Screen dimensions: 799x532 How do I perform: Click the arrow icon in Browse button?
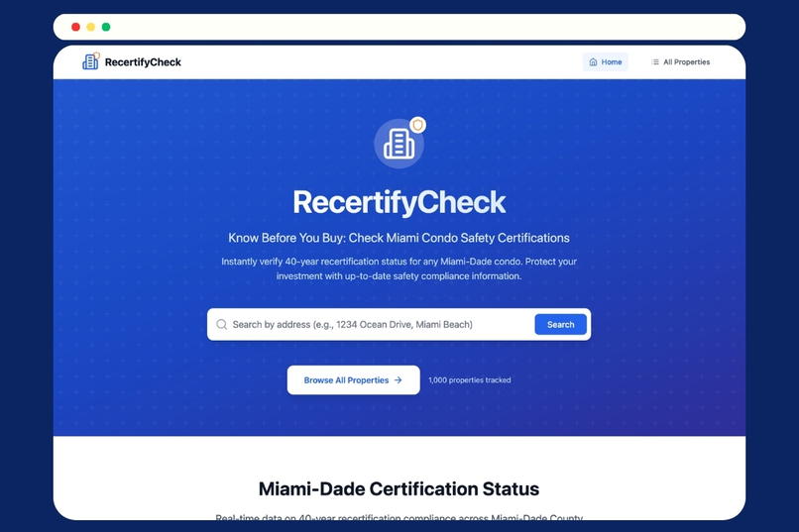[398, 379]
